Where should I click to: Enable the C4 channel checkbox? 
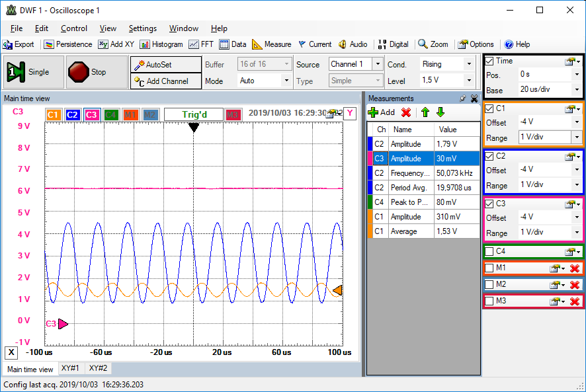489,251
